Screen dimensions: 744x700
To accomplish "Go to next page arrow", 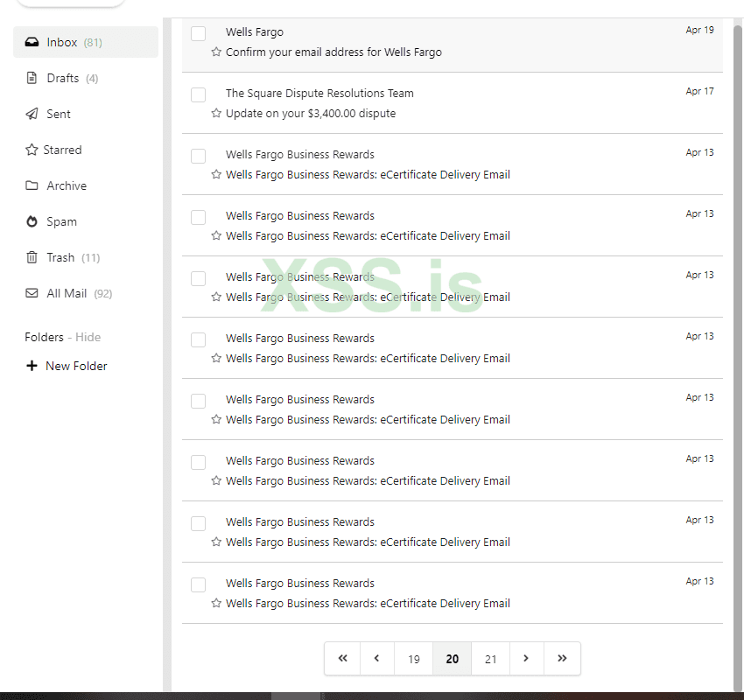I will (x=526, y=658).
